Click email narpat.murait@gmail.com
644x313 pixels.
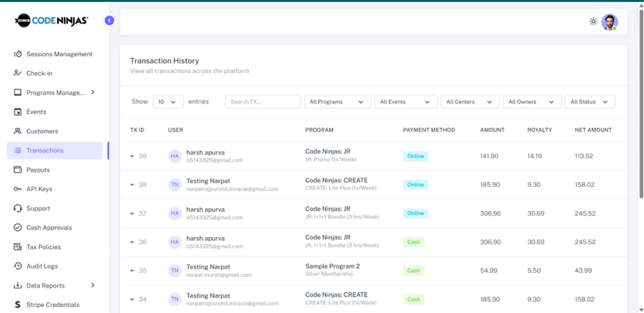(x=219, y=275)
